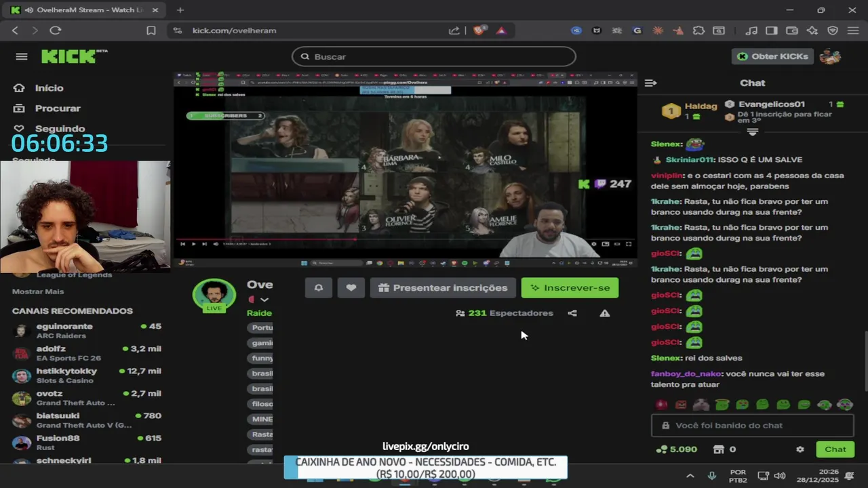Expand the chat leaderboard chevron
868x488 pixels.
pos(752,132)
